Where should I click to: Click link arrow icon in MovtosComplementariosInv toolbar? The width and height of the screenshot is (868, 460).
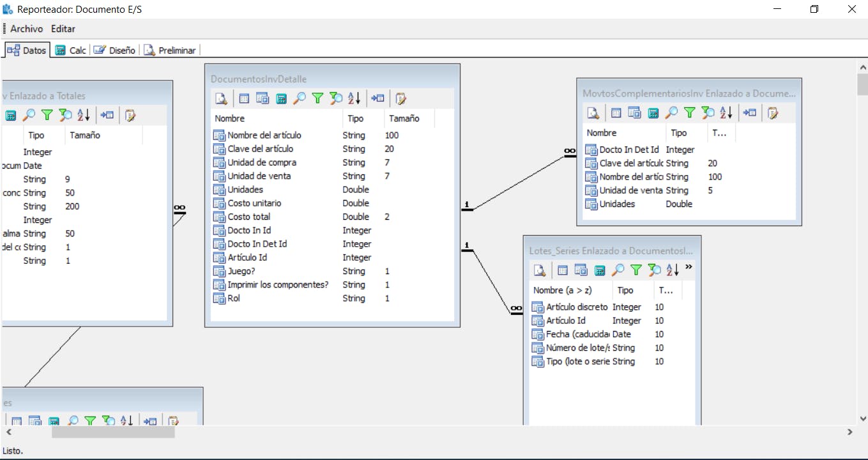pyautogui.click(x=750, y=113)
